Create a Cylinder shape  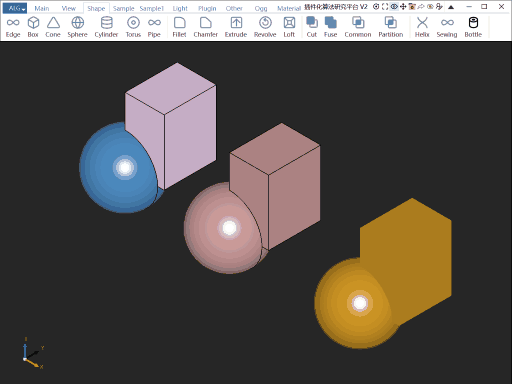pos(106,27)
